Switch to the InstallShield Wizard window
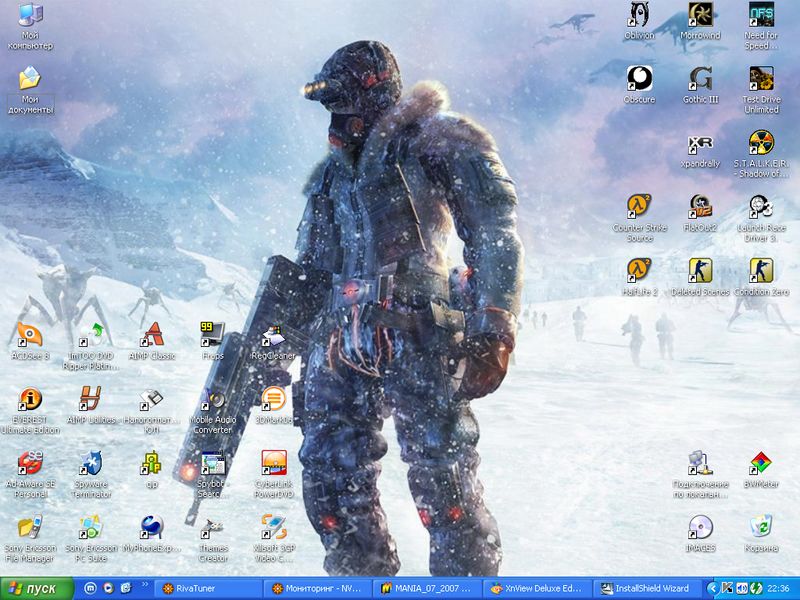This screenshot has width=800, height=600. (645, 589)
